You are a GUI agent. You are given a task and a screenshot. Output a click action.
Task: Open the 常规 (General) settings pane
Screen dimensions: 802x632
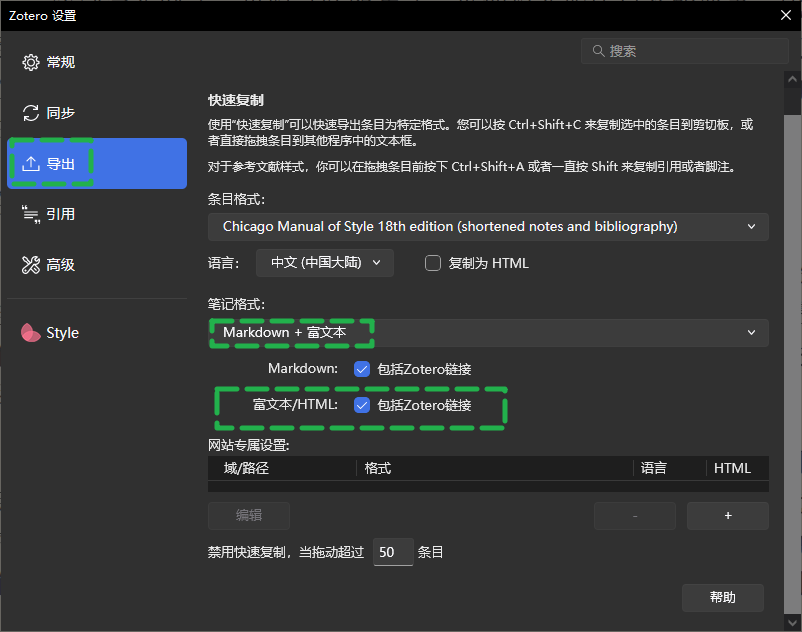coord(97,62)
